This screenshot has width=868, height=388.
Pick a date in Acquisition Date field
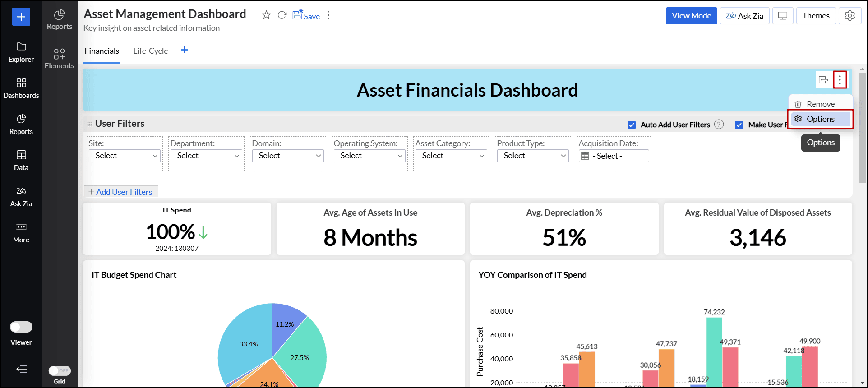[614, 156]
